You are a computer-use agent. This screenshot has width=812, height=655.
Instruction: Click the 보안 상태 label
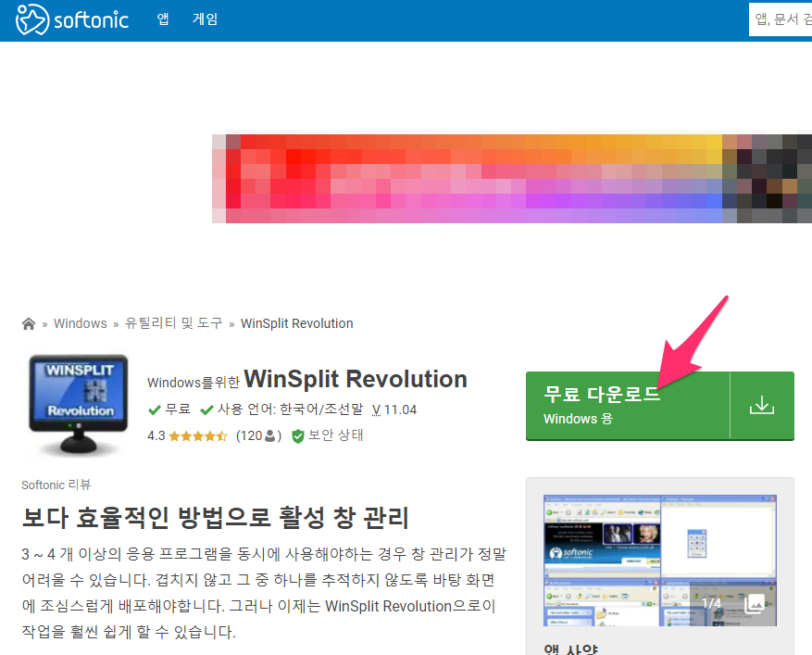(x=335, y=435)
